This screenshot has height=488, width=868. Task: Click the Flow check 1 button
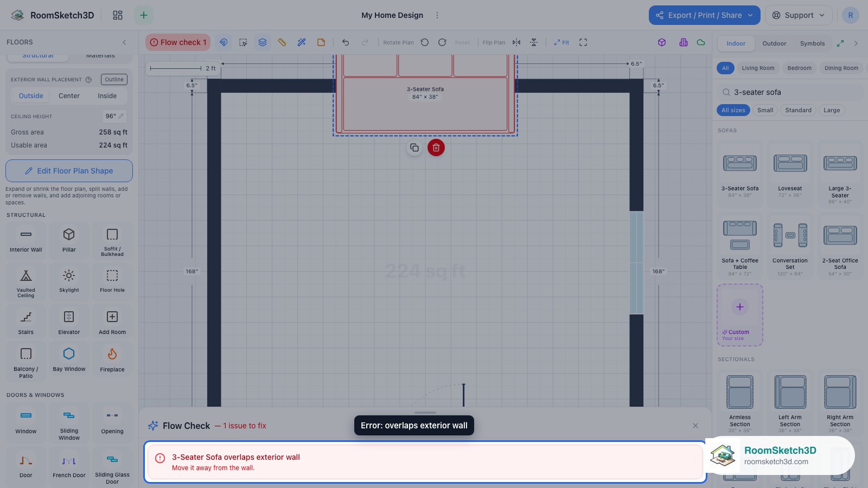(178, 42)
